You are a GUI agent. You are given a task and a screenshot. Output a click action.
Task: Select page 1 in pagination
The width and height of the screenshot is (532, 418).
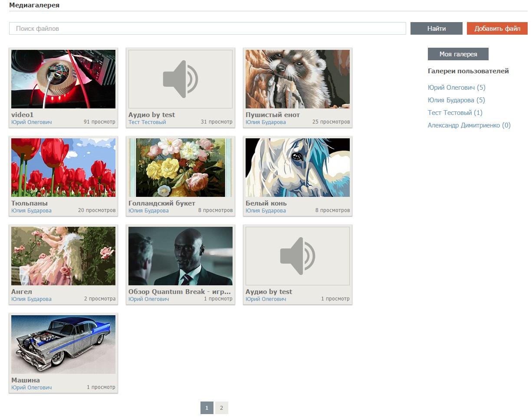pos(207,408)
